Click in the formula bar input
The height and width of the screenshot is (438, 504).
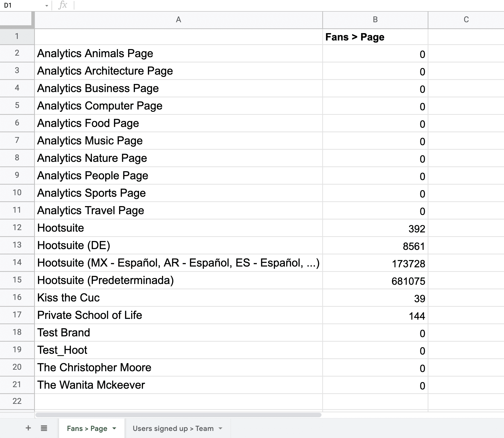pos(278,5)
